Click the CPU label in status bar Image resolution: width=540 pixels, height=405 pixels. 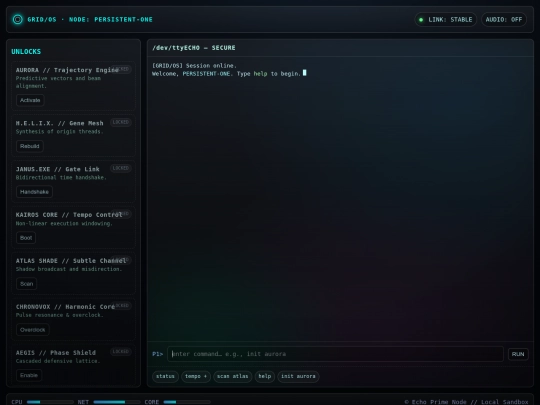click(17, 402)
